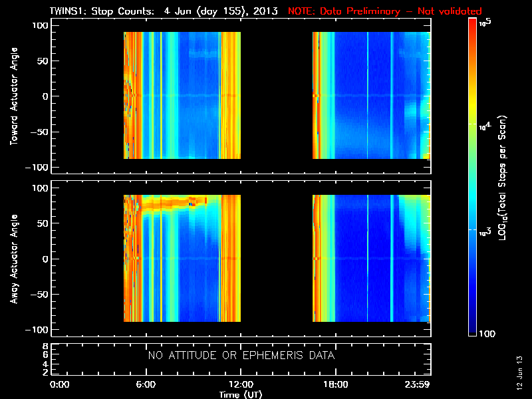Screen dimensions: 532x399
Task: Click the 'LOG10(Total Stops per Scan)' color bar title
Action: click(x=503, y=178)
